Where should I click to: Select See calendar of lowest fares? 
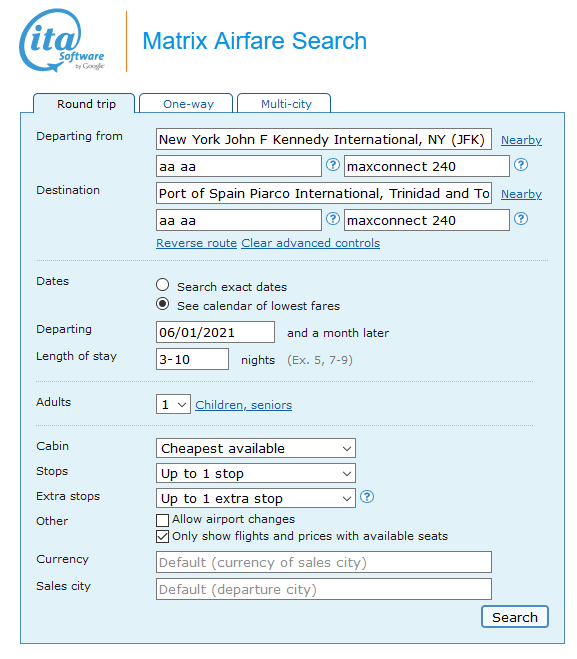163,304
